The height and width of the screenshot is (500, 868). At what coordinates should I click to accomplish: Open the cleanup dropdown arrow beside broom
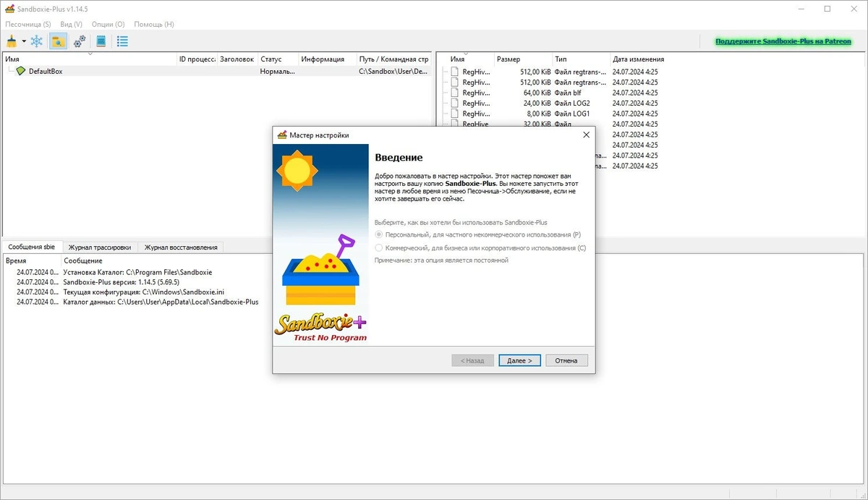pyautogui.click(x=24, y=42)
